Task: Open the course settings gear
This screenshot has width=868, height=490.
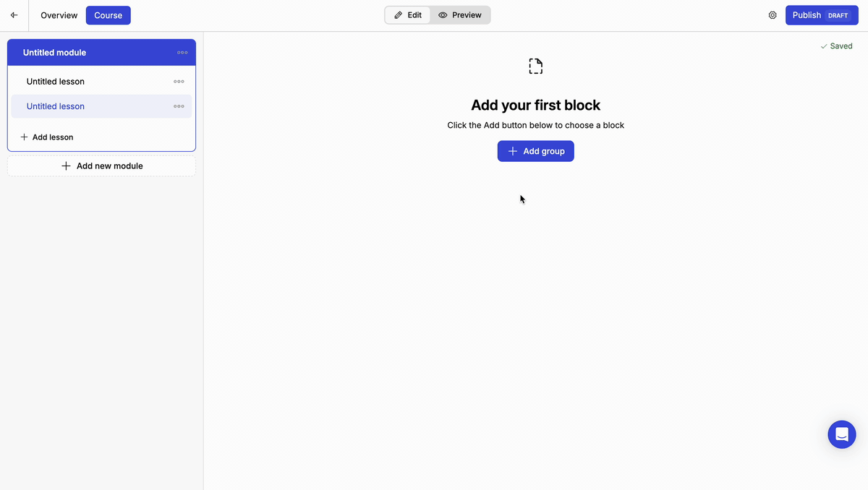Action: (x=773, y=15)
